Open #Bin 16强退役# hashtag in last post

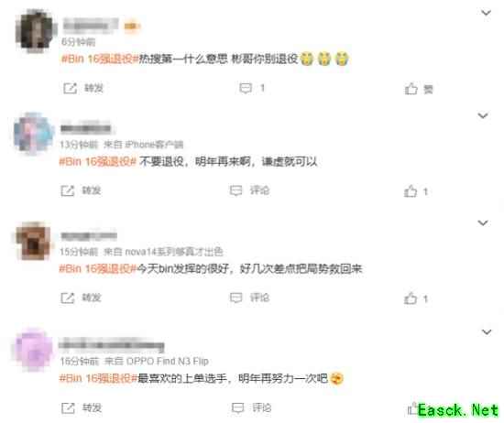click(x=98, y=378)
